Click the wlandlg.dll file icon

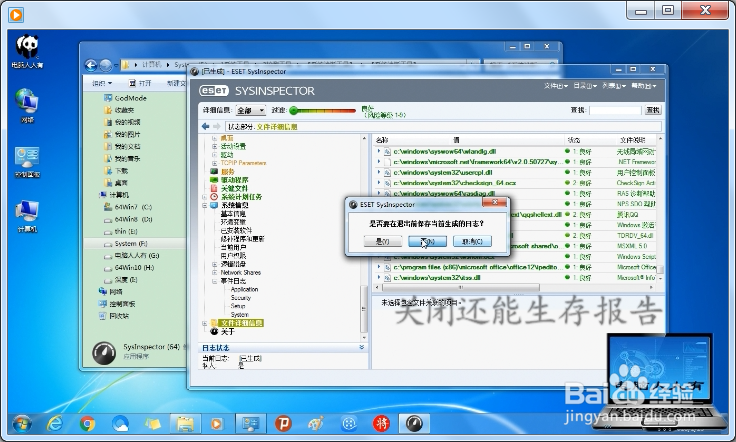[x=387, y=152]
